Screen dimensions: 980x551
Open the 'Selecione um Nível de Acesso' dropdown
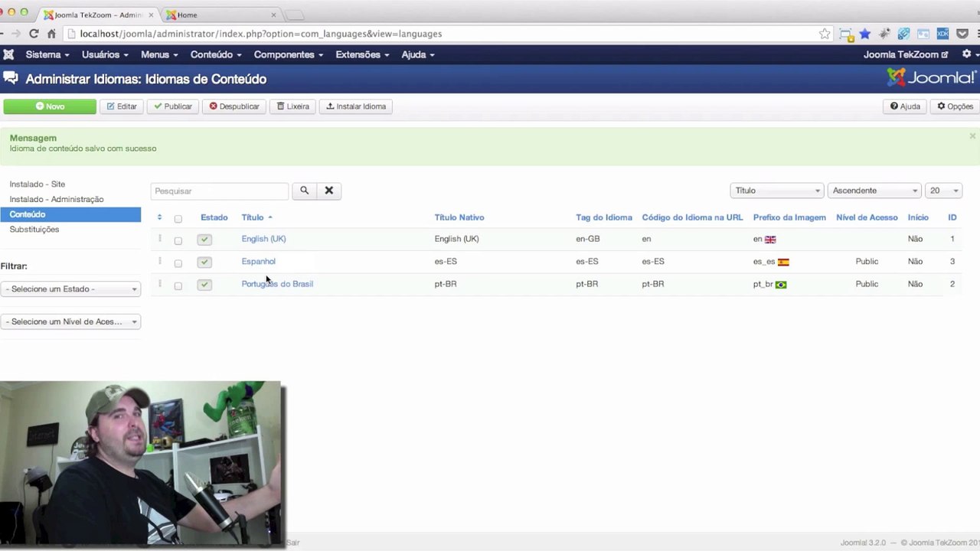point(70,322)
